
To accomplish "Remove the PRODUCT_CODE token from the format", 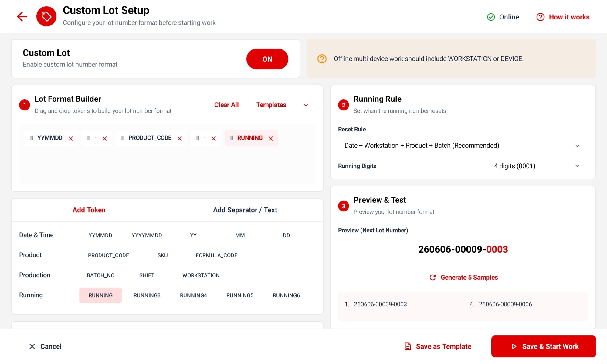I will (x=180, y=139).
